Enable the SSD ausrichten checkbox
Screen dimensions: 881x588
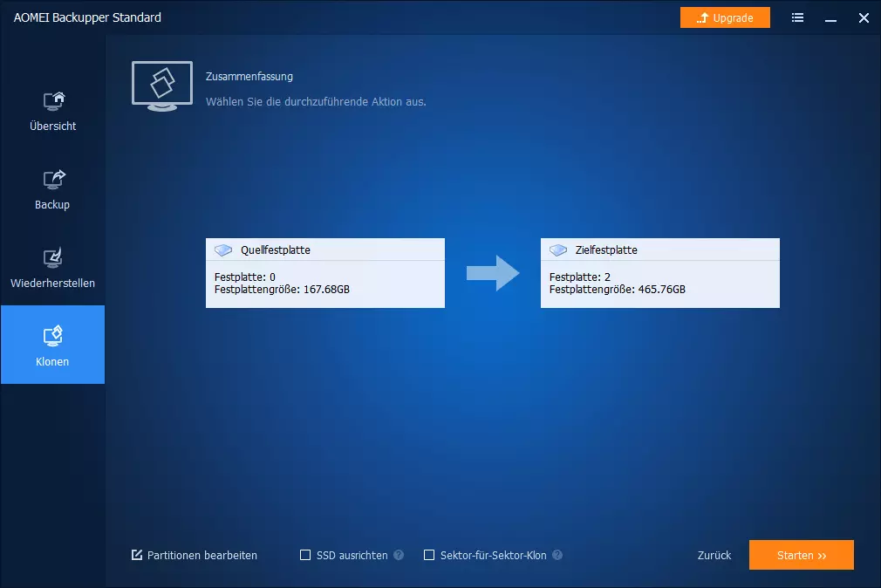[305, 555]
